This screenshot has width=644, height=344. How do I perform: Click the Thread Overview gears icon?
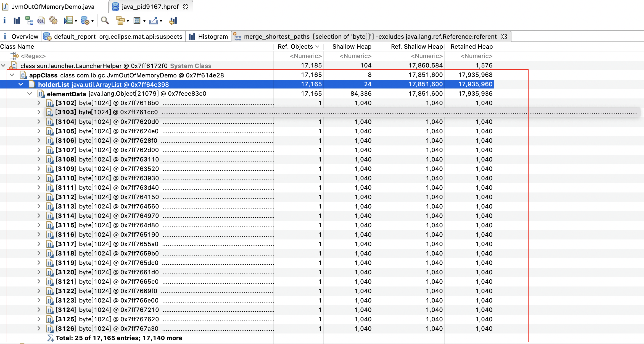pos(53,21)
